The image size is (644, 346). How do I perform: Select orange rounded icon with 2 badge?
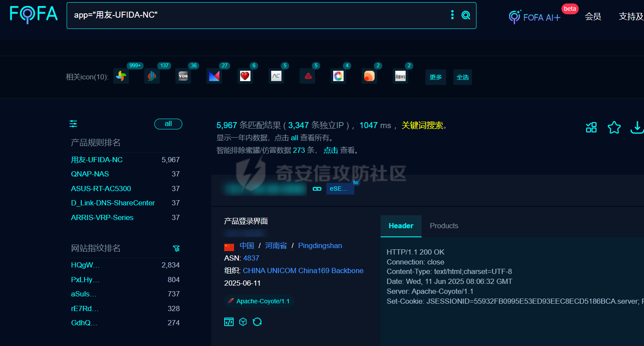(369, 76)
